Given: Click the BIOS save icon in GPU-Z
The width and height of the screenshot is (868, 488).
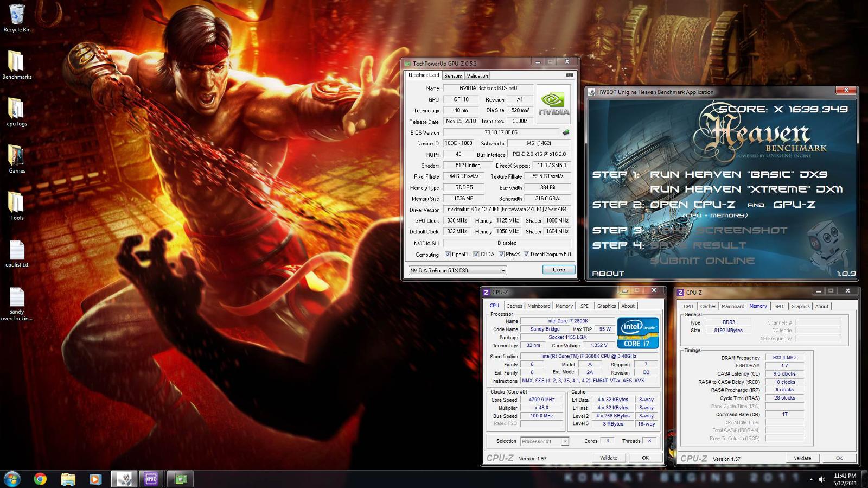Looking at the screenshot, I should (x=566, y=132).
